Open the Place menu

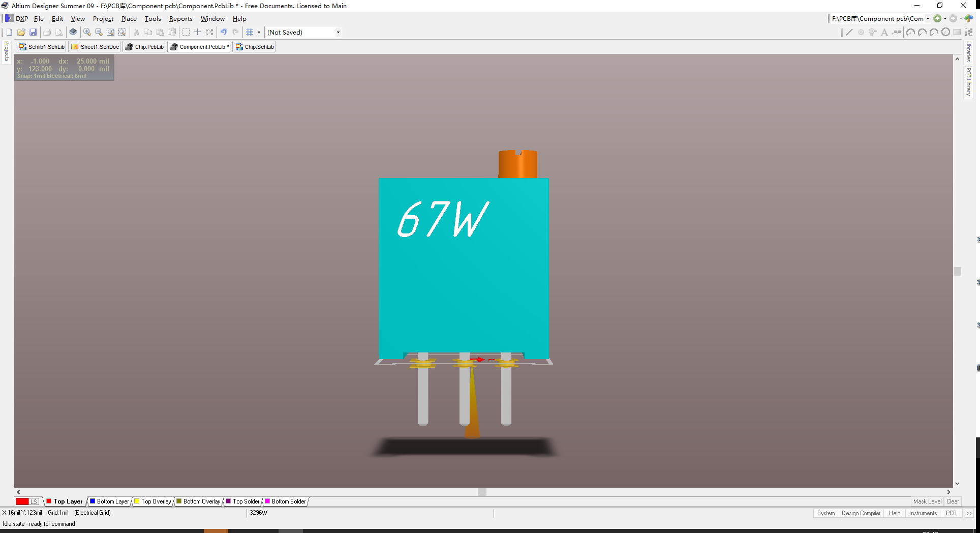(x=129, y=19)
